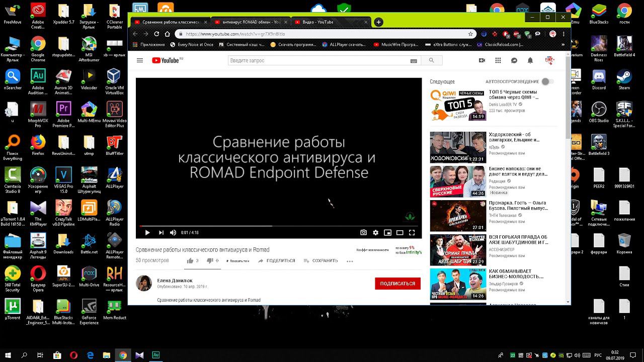This screenshot has width=644, height=362.
Task: Open the Windows Start menu
Action: tap(8, 355)
